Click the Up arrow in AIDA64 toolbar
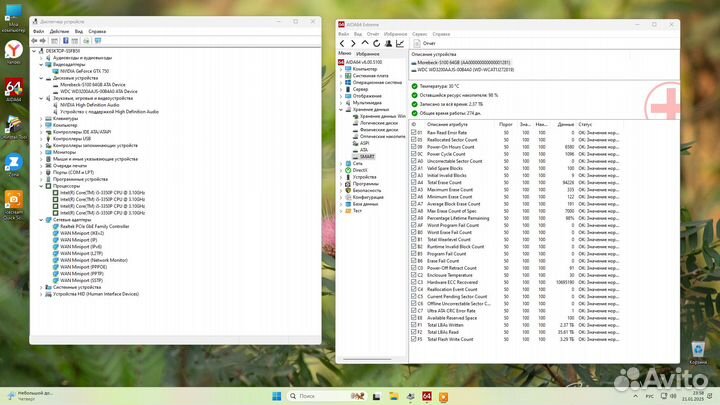This screenshot has height=405, width=720. pos(365,43)
